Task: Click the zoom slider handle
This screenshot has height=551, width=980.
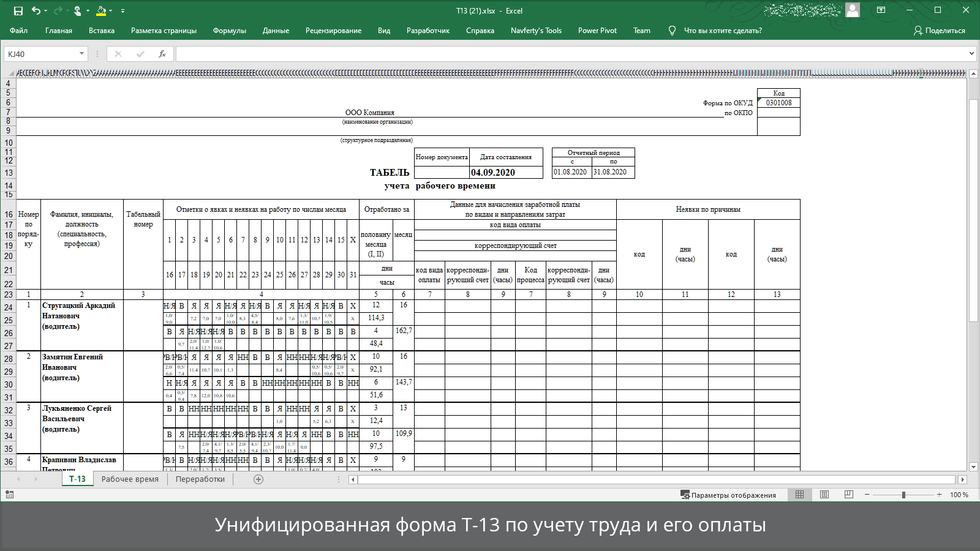Action: [x=903, y=495]
